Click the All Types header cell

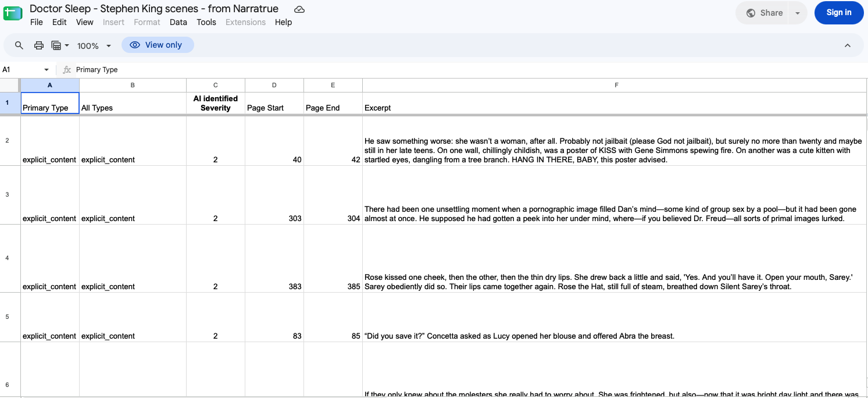133,103
